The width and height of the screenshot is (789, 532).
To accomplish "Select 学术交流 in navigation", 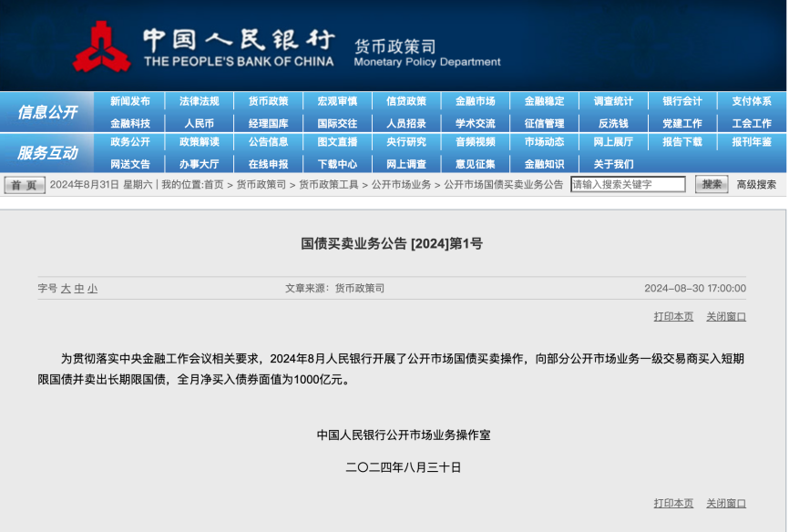I will tap(476, 123).
